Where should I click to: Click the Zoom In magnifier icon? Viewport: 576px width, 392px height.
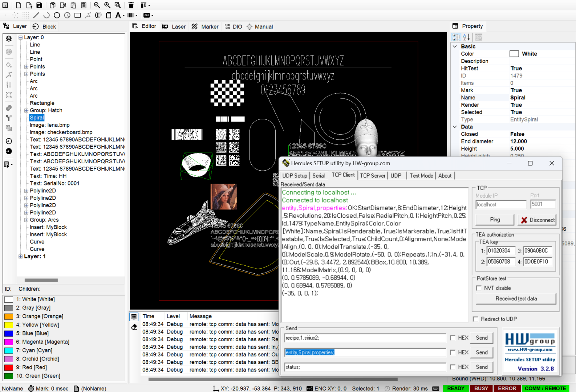[x=107, y=5]
